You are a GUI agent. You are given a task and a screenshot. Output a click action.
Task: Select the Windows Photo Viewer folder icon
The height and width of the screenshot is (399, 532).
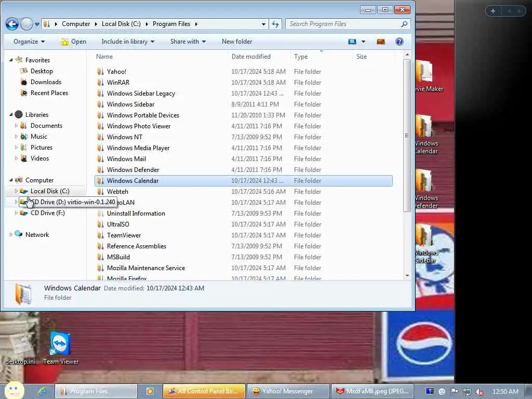pos(100,126)
